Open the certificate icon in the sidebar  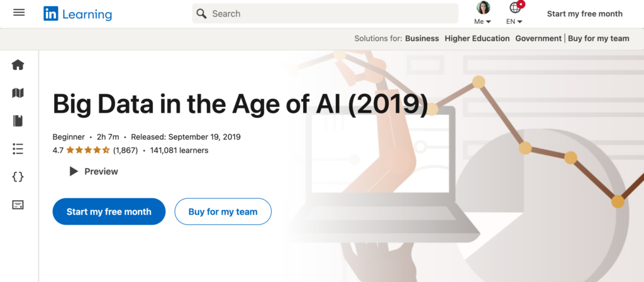pos(18,205)
